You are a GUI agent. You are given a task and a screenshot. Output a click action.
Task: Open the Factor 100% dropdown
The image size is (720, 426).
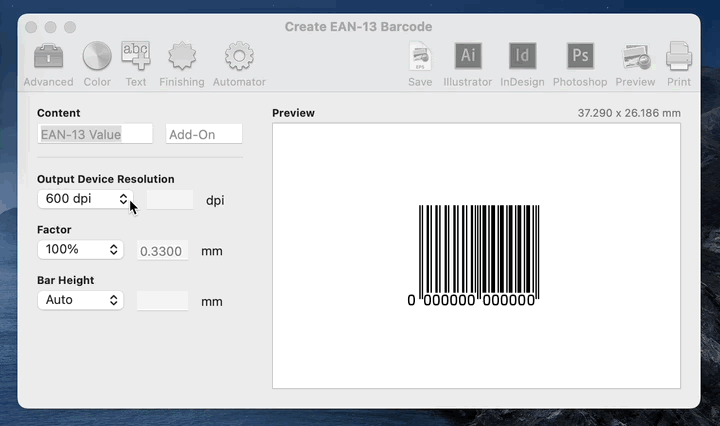pos(80,249)
